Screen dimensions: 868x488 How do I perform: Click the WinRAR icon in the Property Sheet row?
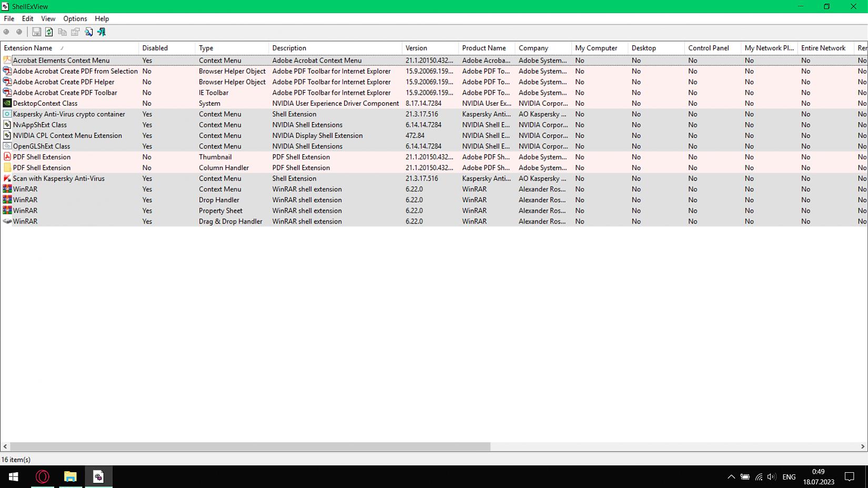tap(7, 211)
